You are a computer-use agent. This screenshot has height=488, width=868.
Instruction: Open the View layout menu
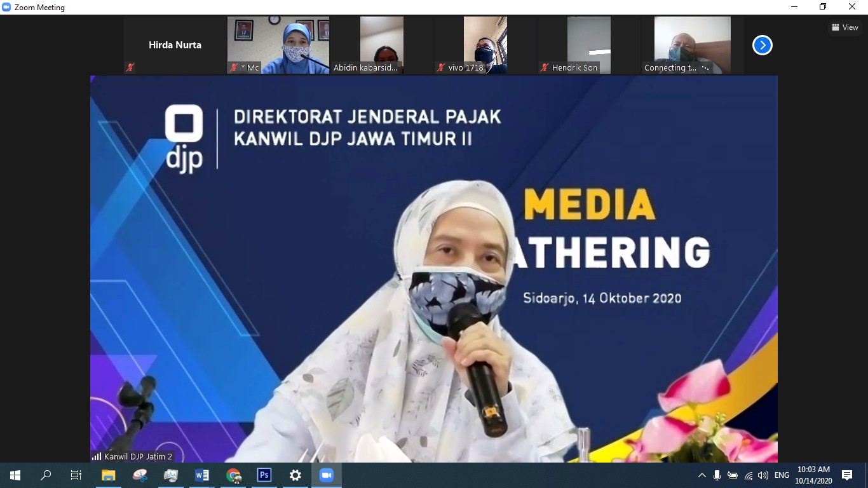coord(845,27)
